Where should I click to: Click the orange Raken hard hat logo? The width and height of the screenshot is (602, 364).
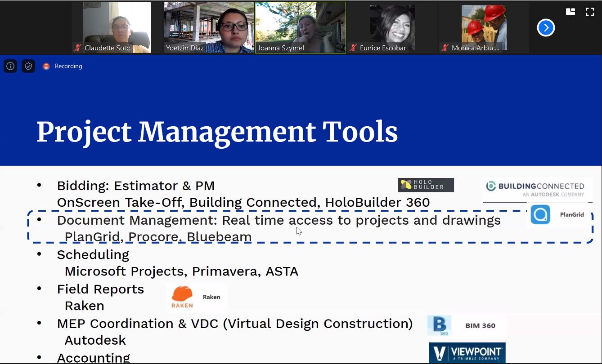(182, 297)
